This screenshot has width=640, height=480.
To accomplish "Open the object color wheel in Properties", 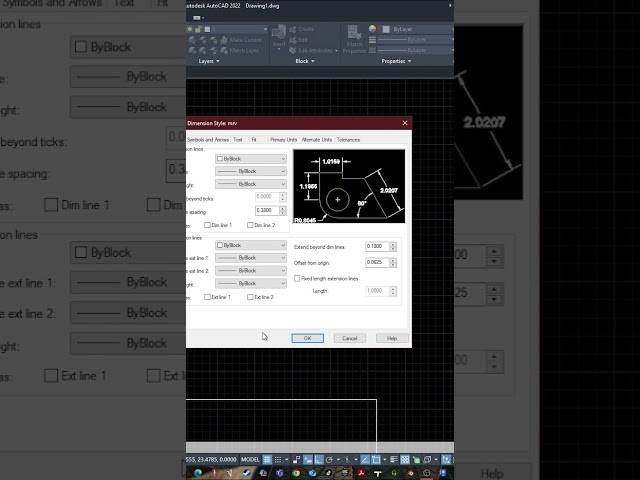I will tap(372, 29).
